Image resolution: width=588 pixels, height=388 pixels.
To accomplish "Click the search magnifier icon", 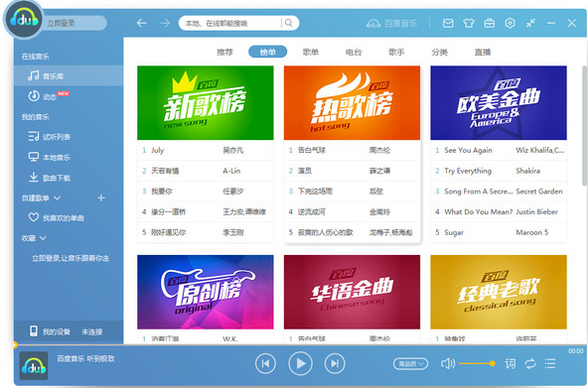I will tap(288, 23).
